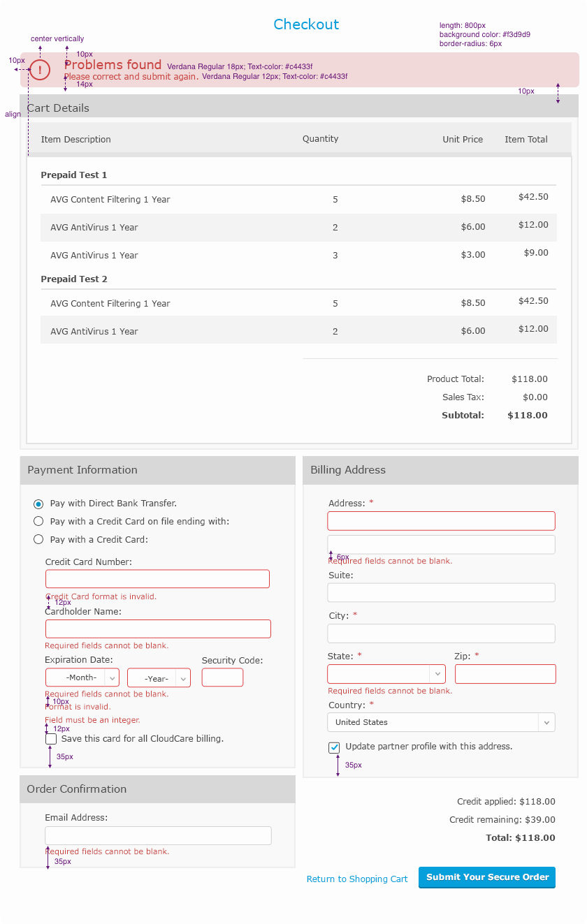Click the Security Code field
The height and width of the screenshot is (924, 587).
point(222,677)
